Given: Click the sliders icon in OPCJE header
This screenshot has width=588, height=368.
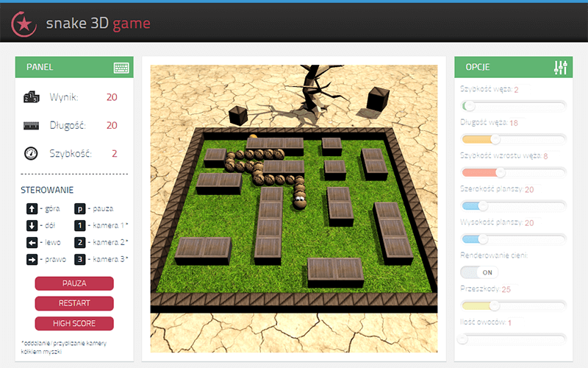Looking at the screenshot, I should point(561,68).
